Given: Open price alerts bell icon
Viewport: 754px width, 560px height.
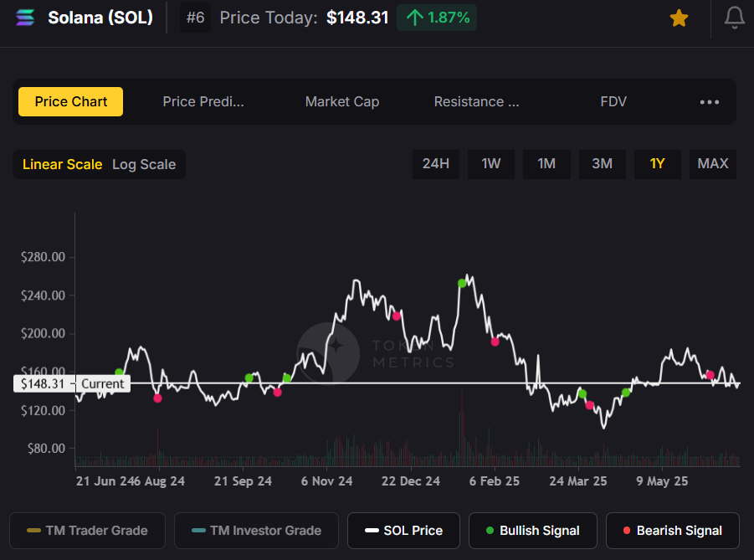Looking at the screenshot, I should tap(734, 18).
